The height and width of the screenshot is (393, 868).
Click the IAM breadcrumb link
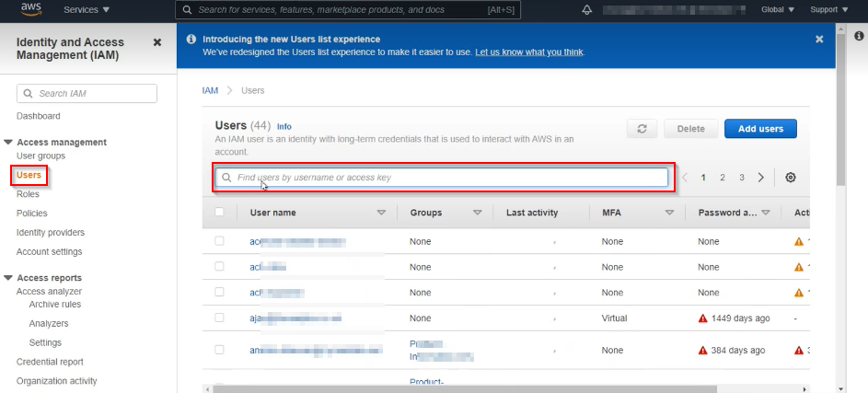[211, 90]
